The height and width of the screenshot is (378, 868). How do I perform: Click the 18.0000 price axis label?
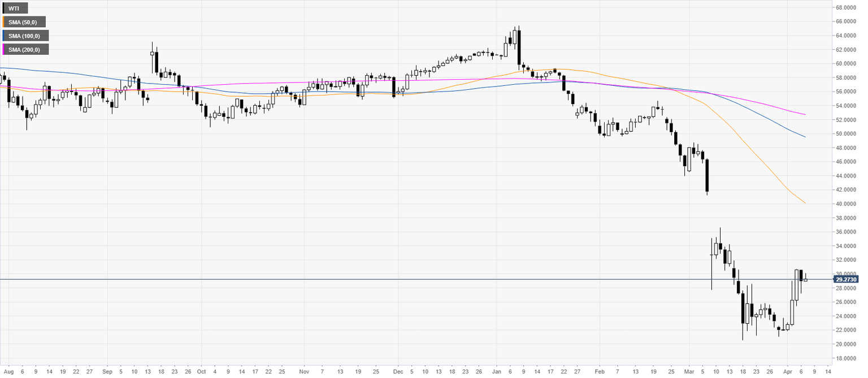click(x=846, y=358)
